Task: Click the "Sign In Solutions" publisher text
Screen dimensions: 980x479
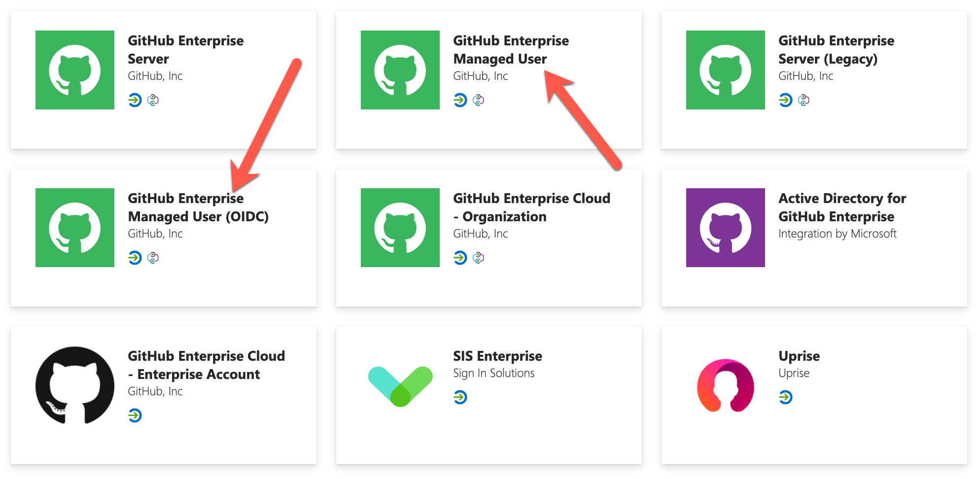Action: (x=494, y=373)
